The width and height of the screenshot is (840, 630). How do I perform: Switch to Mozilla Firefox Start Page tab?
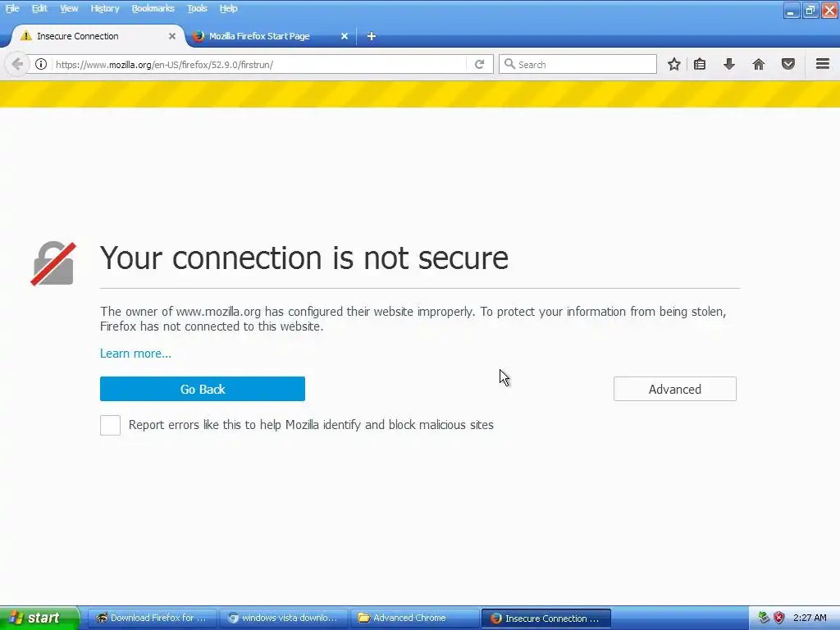click(271, 36)
